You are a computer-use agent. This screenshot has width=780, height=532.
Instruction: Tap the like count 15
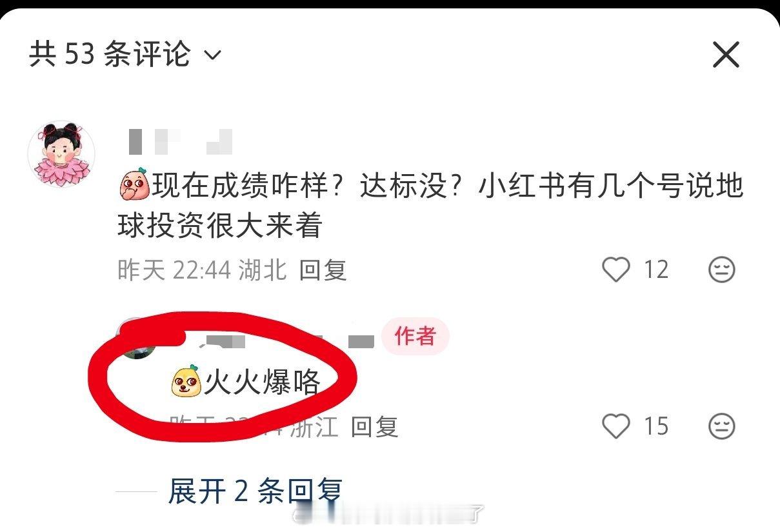click(655, 426)
